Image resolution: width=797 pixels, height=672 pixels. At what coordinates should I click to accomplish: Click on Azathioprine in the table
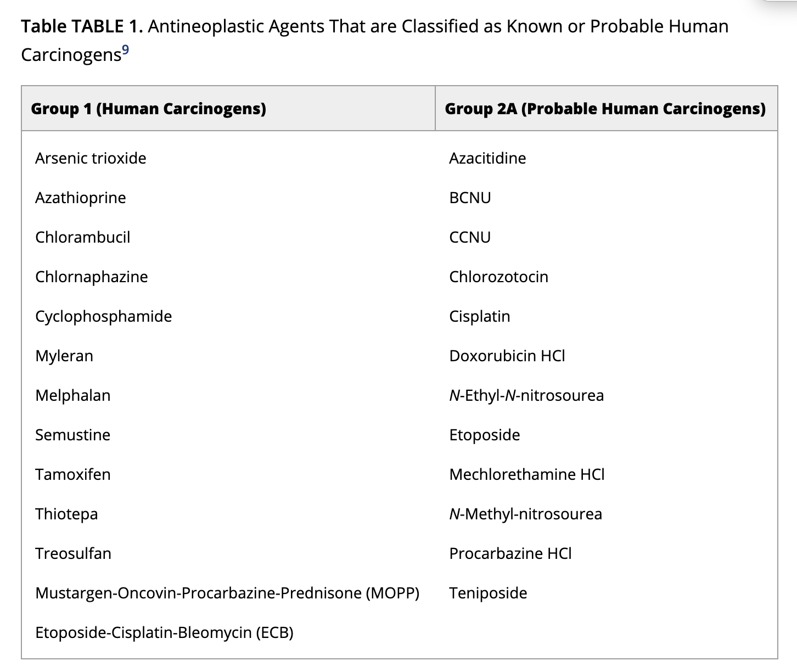tap(81, 198)
